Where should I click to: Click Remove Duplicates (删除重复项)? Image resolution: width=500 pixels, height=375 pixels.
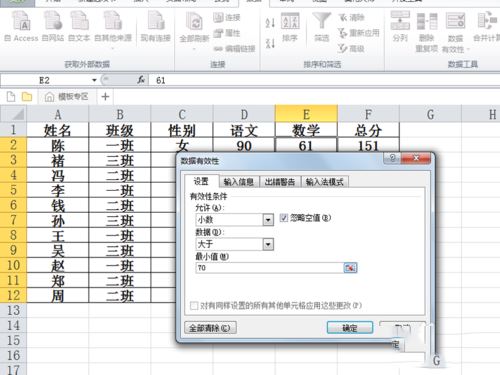[x=427, y=32]
